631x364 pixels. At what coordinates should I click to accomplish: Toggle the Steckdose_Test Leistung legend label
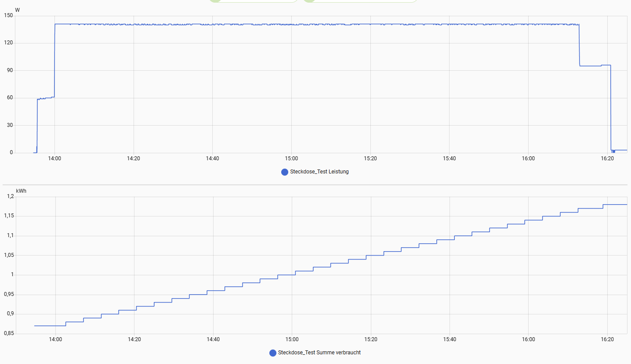tap(319, 172)
